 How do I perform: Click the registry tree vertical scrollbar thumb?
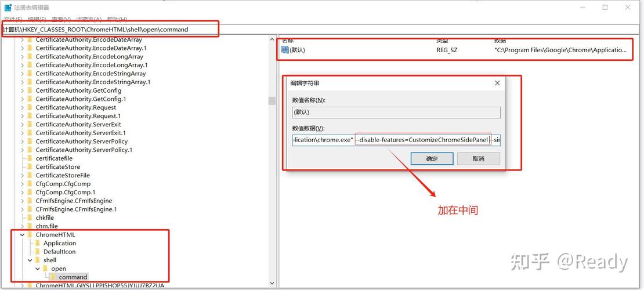(271, 100)
